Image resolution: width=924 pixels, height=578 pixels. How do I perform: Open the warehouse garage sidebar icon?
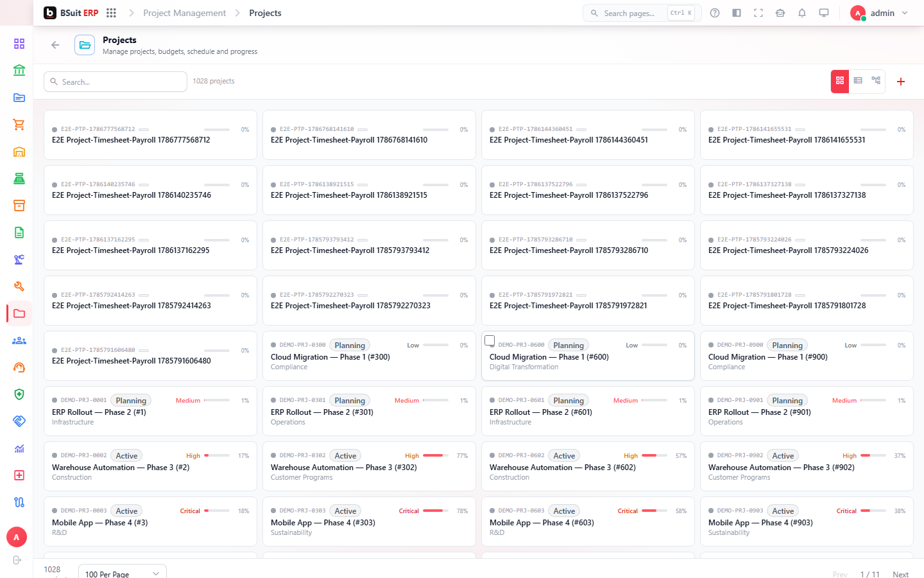19,152
